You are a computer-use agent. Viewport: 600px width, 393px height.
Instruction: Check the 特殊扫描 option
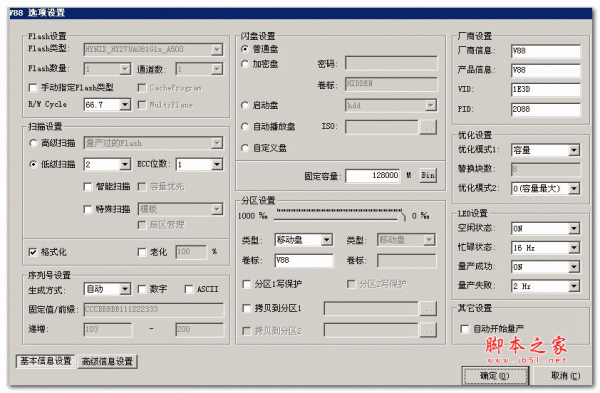pyautogui.click(x=88, y=209)
